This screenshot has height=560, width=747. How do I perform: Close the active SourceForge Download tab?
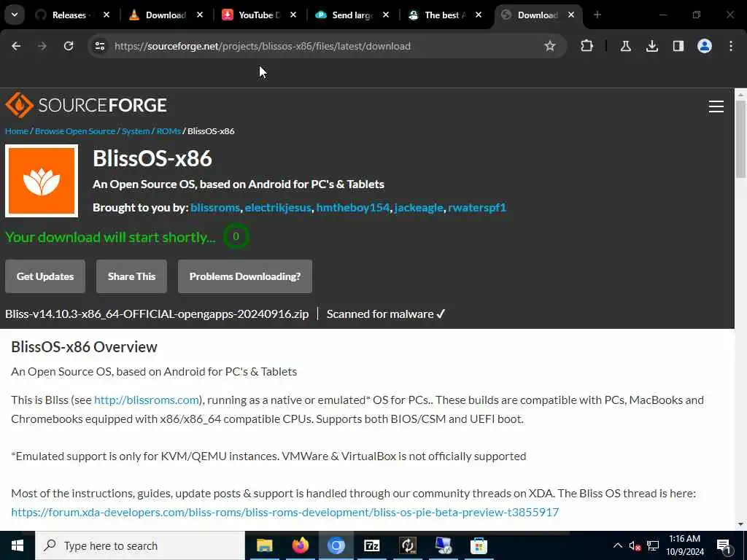coord(570,15)
